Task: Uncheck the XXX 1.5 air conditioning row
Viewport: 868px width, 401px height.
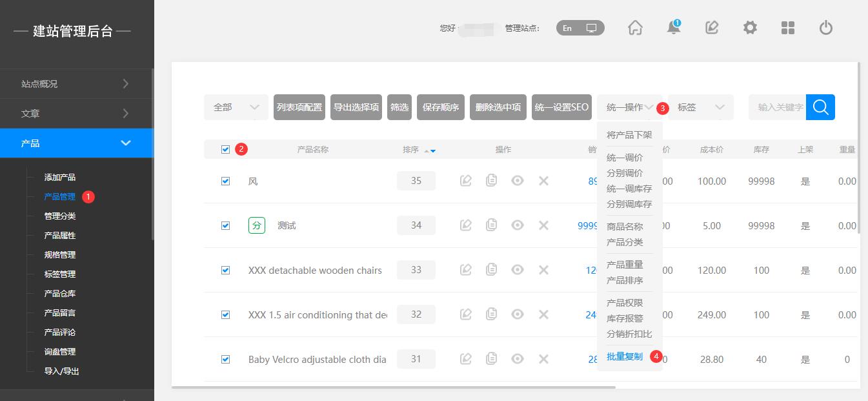Action: [225, 314]
